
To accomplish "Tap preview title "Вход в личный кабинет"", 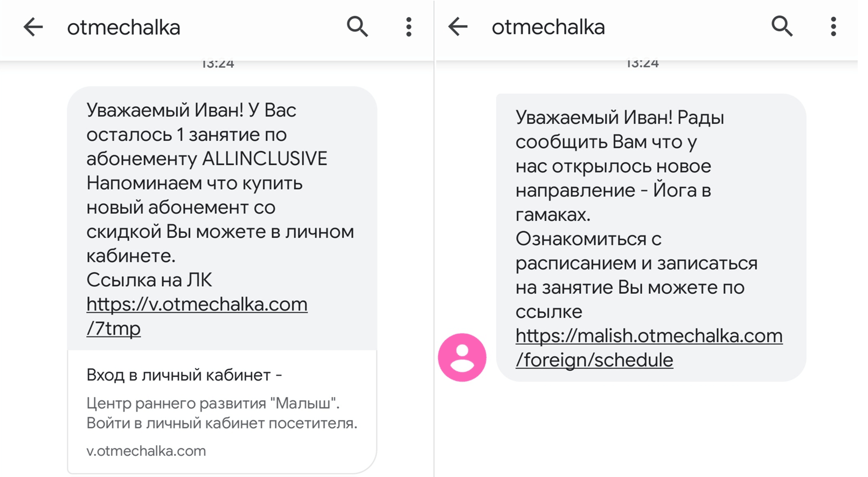I will click(184, 375).
